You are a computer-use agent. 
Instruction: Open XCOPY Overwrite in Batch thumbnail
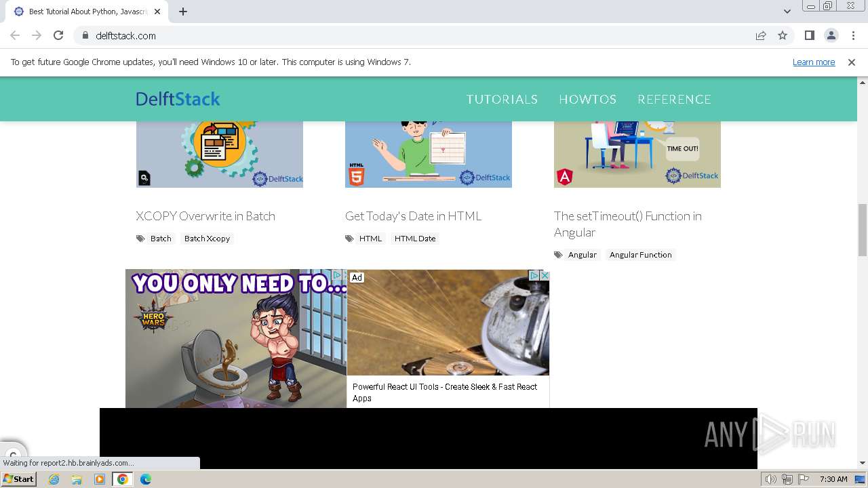point(220,155)
